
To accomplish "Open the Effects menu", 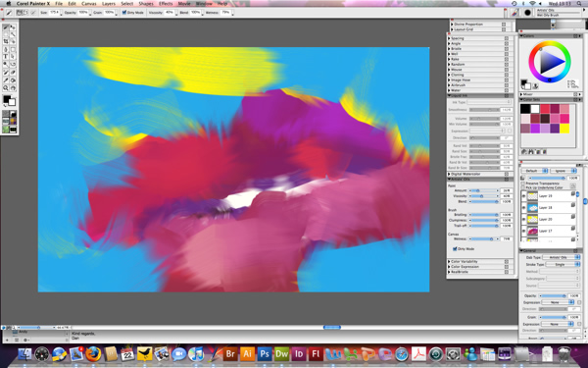I will click(x=166, y=3).
